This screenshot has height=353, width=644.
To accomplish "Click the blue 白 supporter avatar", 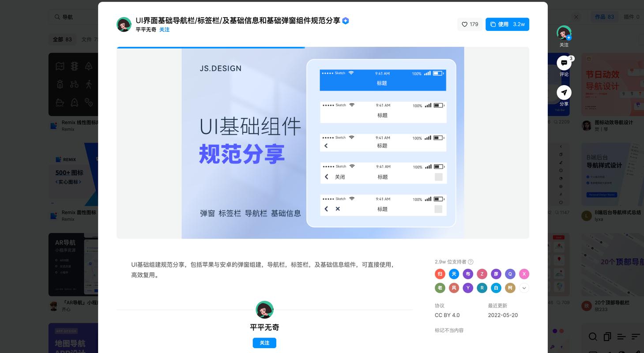I will tap(496, 288).
